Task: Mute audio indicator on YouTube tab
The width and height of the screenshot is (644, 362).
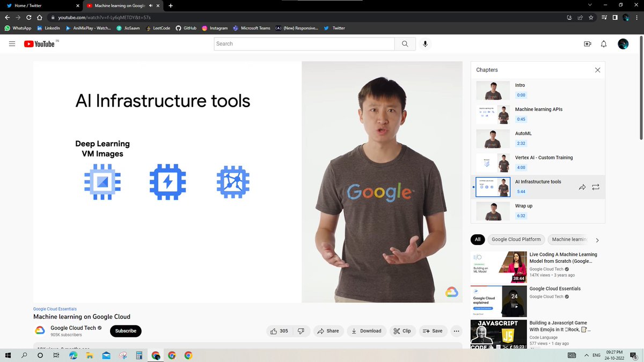Action: [x=151, y=5]
